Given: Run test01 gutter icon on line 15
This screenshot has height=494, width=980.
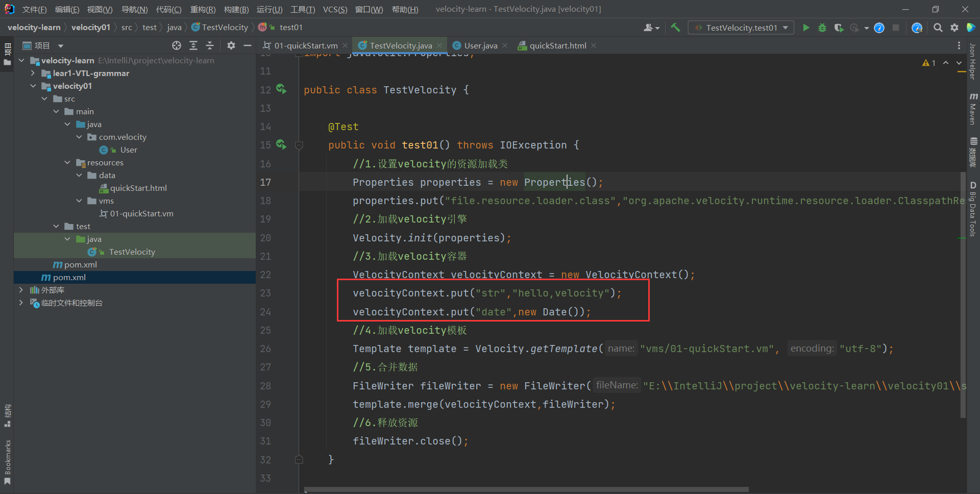Looking at the screenshot, I should (x=281, y=144).
